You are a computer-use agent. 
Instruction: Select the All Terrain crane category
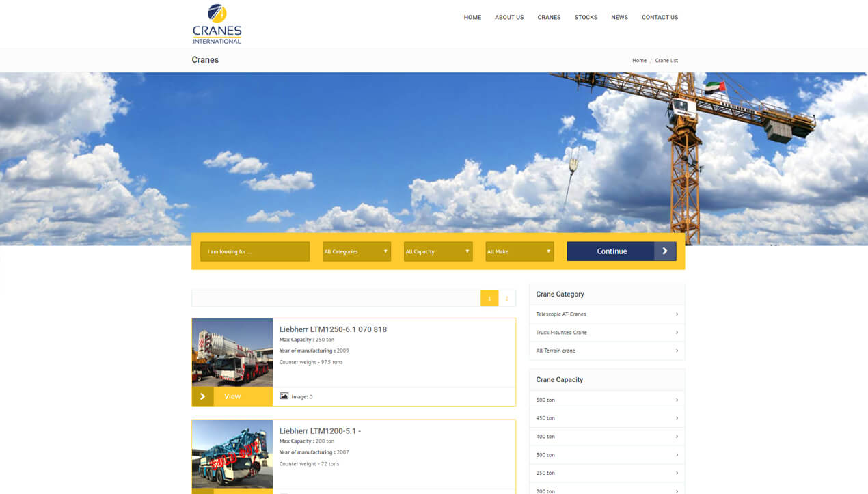607,351
